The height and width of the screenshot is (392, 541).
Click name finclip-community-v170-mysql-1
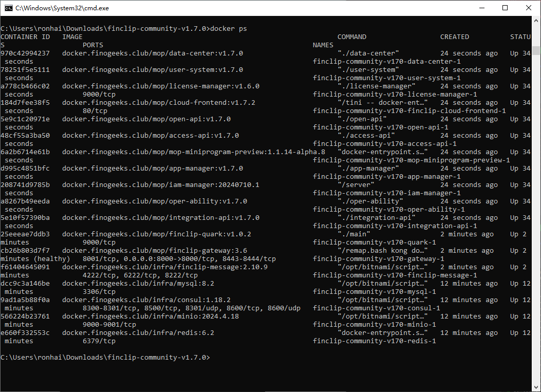coord(375,292)
